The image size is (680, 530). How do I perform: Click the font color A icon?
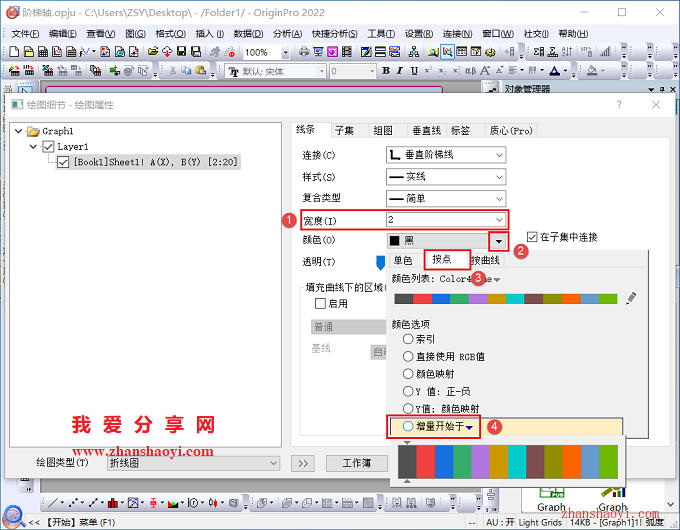(555, 71)
